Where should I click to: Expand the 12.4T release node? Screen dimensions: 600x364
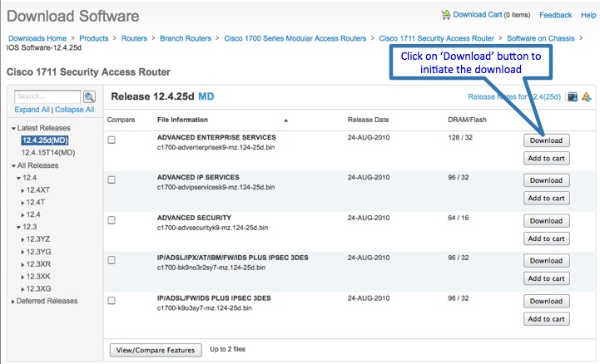22,203
